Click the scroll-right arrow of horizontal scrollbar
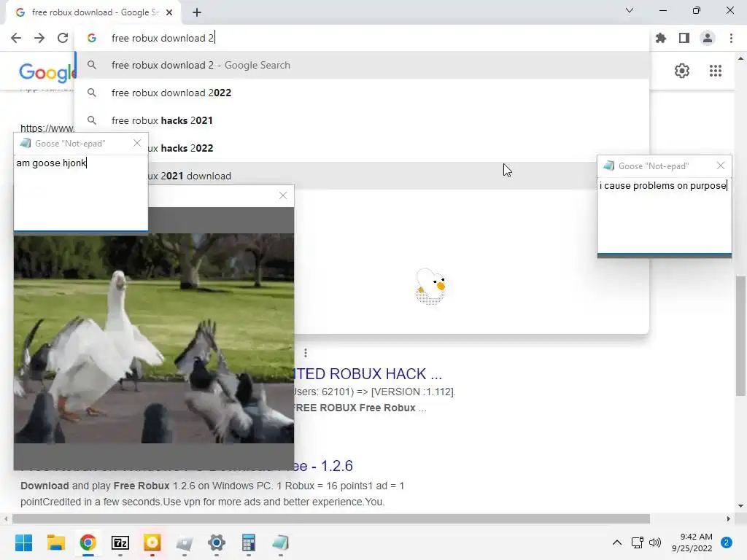Image resolution: width=747 pixels, height=560 pixels. 729,518
